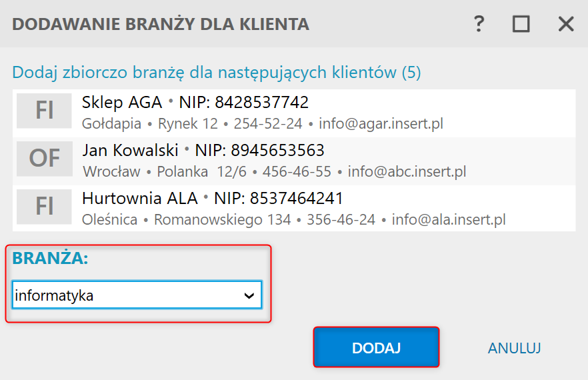
Task: Click the dialog title DODAWANIE BRANŻY DLA KLIENTA
Action: [161, 25]
